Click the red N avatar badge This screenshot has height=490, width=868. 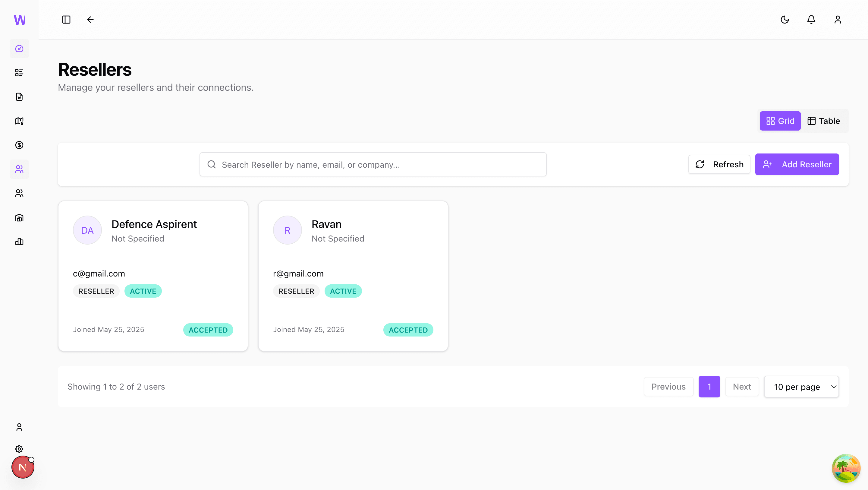pos(23,467)
